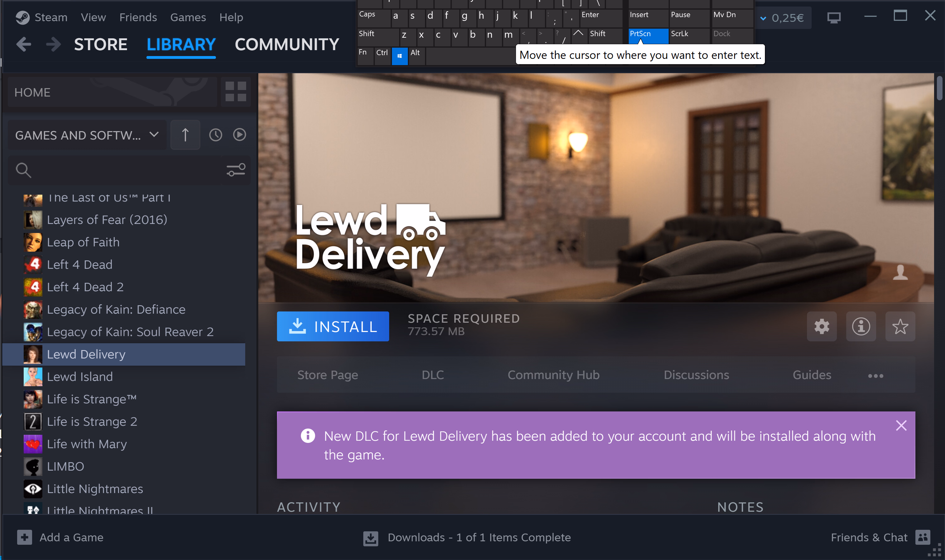The height and width of the screenshot is (560, 945).
Task: Open the Store Page link
Action: click(x=327, y=375)
